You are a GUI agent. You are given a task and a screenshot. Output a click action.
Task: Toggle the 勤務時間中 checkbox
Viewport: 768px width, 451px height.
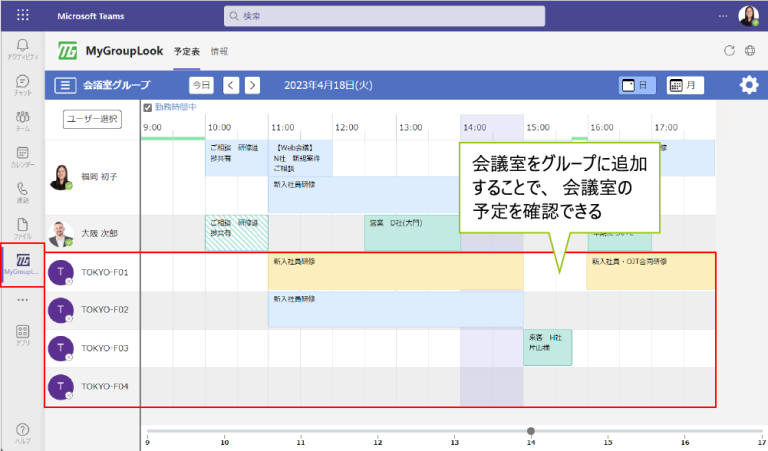point(147,107)
